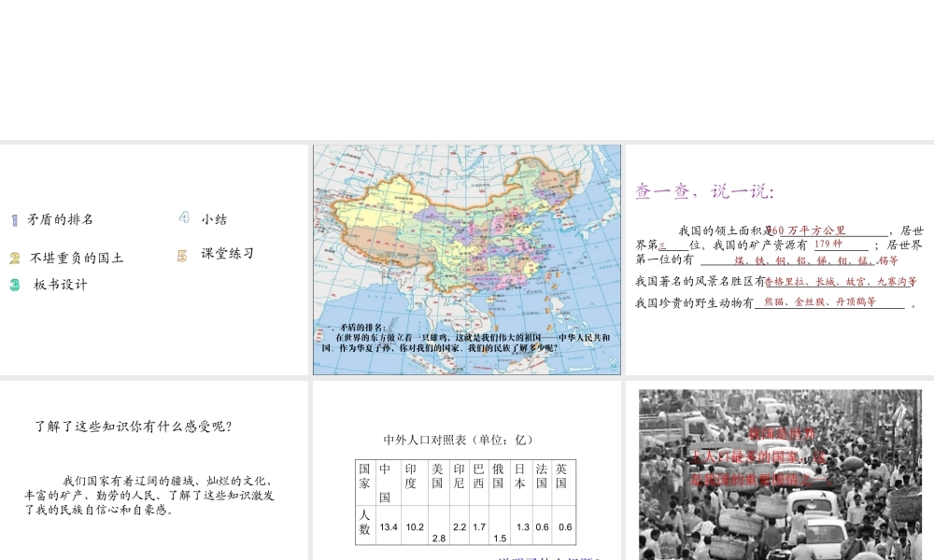Click the number 5 icon beside 课堂练习
Screen dimensions: 934x560
(182, 256)
